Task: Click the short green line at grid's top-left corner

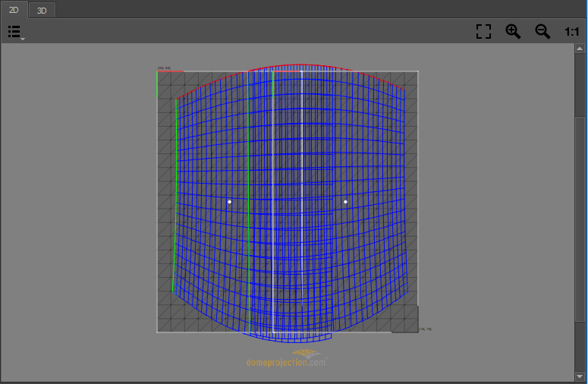Action: coord(157,87)
